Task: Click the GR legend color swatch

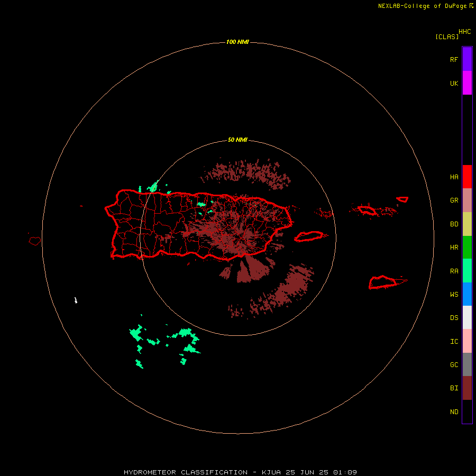Action: tap(467, 200)
